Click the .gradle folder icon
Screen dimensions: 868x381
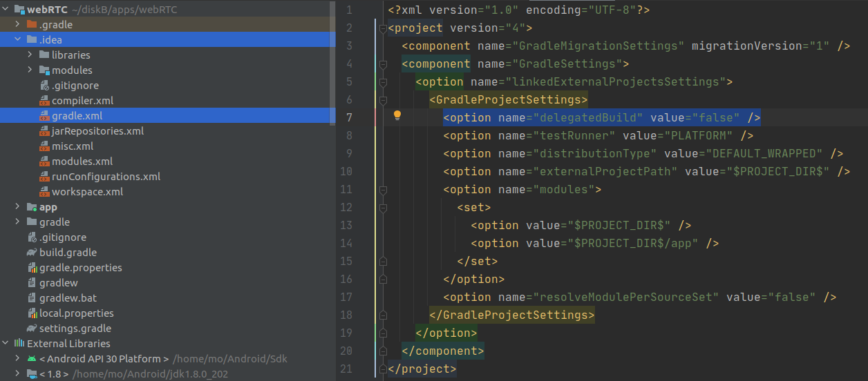coord(31,25)
